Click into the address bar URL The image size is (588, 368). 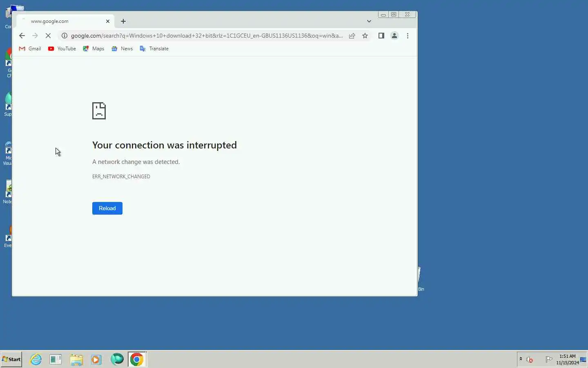(x=207, y=36)
